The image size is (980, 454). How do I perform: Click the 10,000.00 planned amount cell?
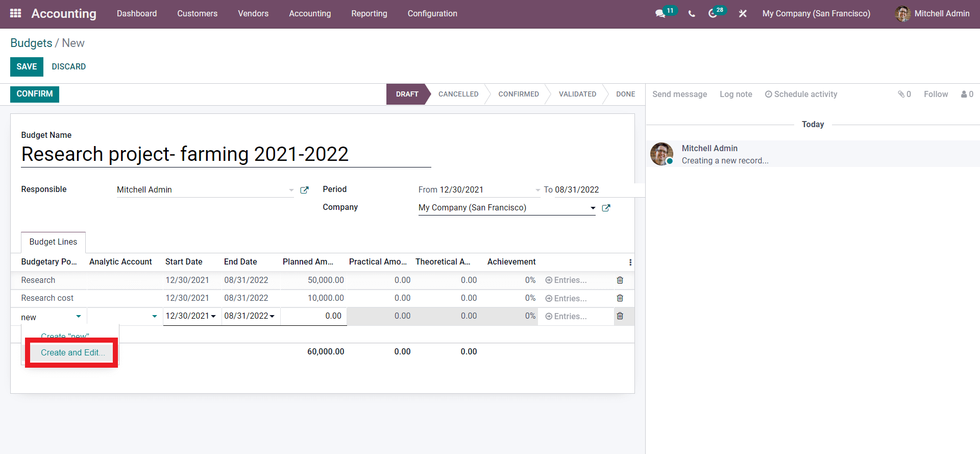[x=326, y=298]
